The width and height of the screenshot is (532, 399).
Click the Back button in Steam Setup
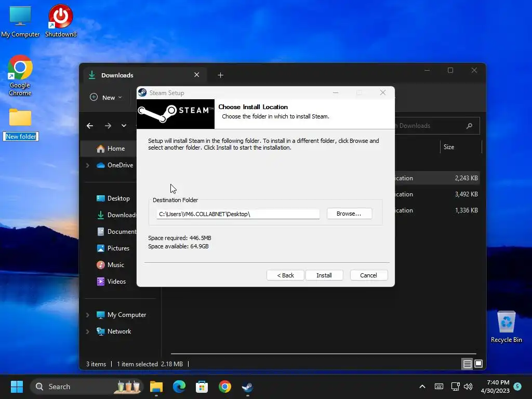pos(285,275)
